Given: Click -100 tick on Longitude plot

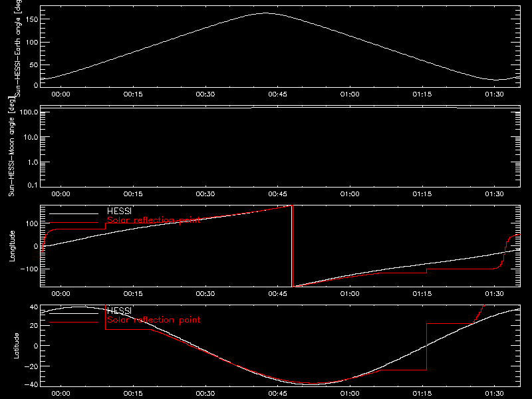Looking at the screenshot, I should click(x=29, y=269).
